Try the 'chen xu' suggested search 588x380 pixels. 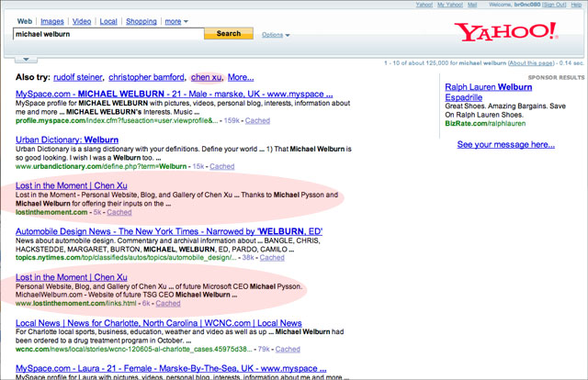coord(206,77)
